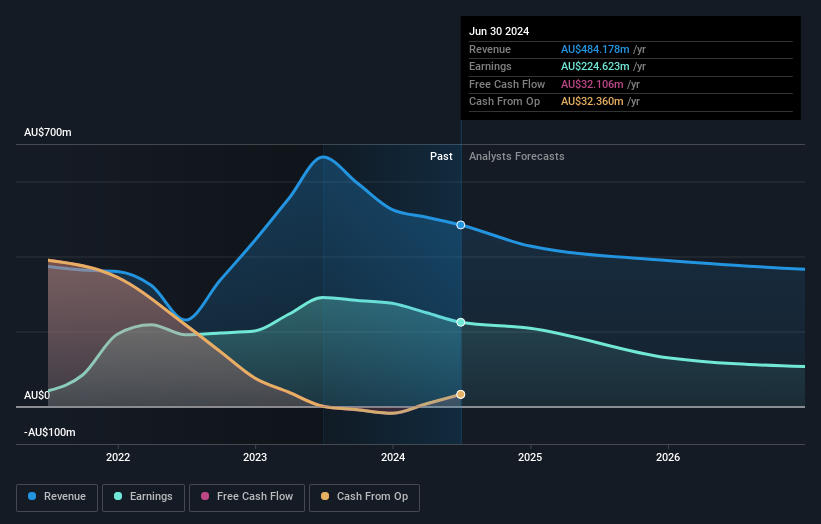Screen dimensions: 821x524
Task: Click the AU$224.623m earnings value
Action: (595, 66)
